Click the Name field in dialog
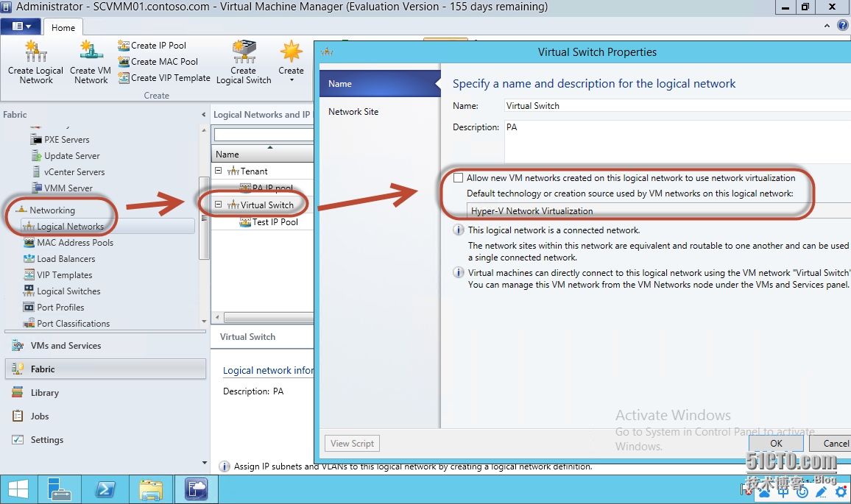Viewport: 851px width, 504px height. click(677, 106)
